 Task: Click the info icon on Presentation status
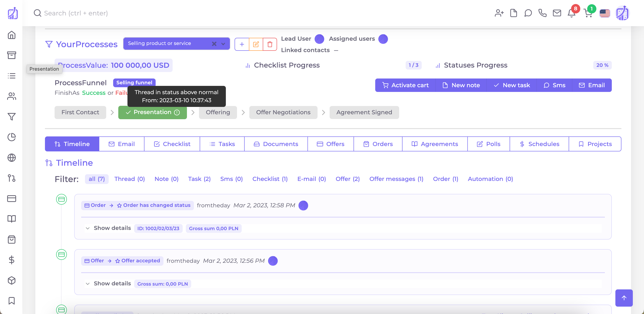coord(177,112)
